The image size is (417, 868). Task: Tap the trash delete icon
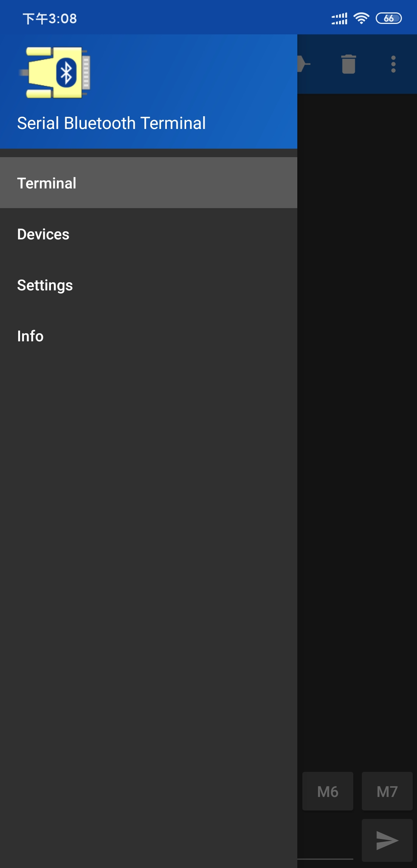coord(348,64)
